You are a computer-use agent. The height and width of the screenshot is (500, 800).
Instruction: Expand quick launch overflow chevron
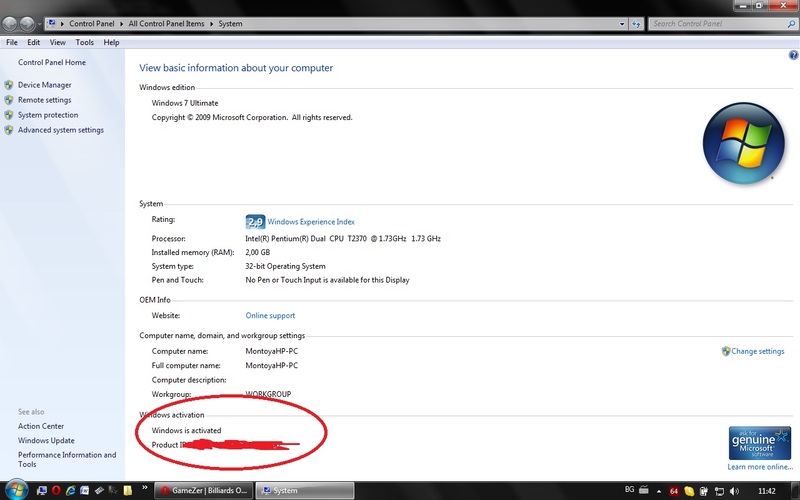(144, 487)
